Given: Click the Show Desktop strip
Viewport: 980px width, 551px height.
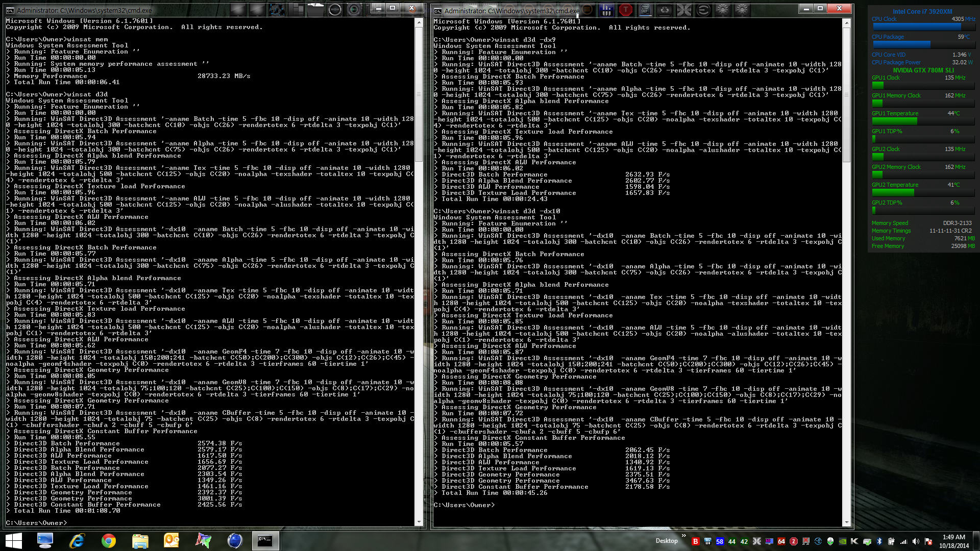Looking at the screenshot, I should [976, 541].
